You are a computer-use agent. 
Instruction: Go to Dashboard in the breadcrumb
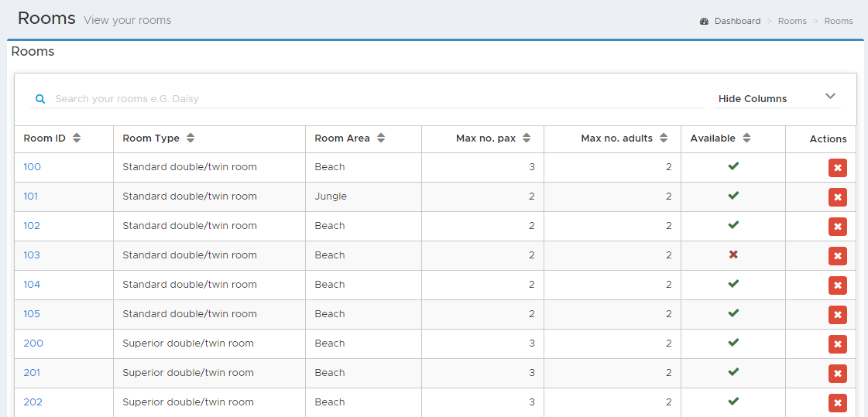click(737, 21)
